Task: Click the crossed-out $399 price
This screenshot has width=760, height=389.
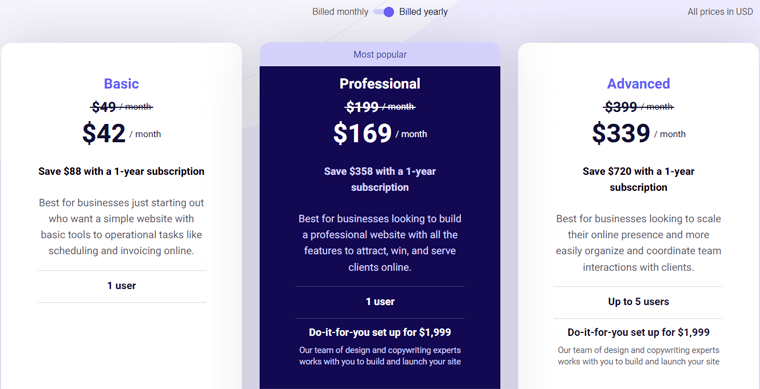Action: [638, 107]
